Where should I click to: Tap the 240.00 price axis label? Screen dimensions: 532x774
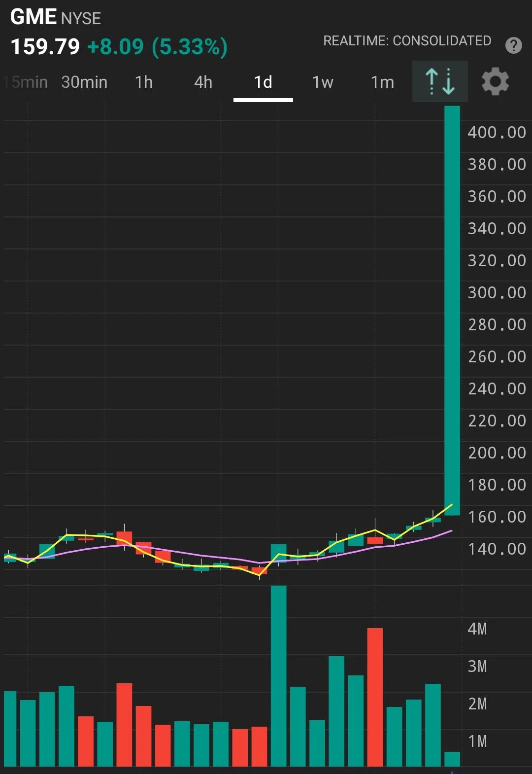(497, 388)
